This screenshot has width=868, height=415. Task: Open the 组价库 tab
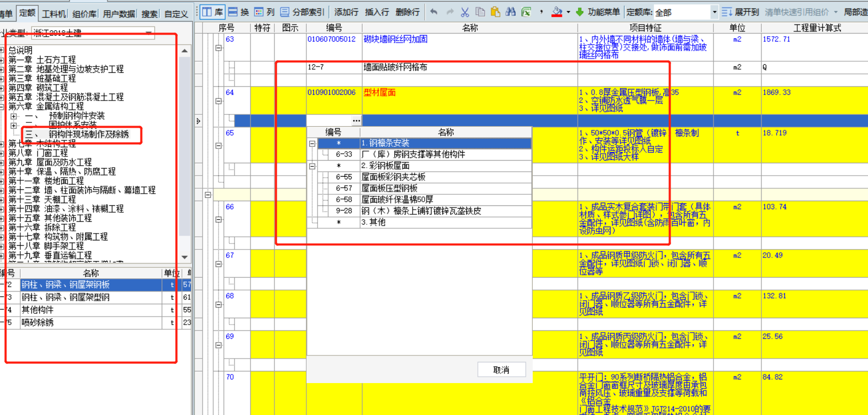(84, 14)
